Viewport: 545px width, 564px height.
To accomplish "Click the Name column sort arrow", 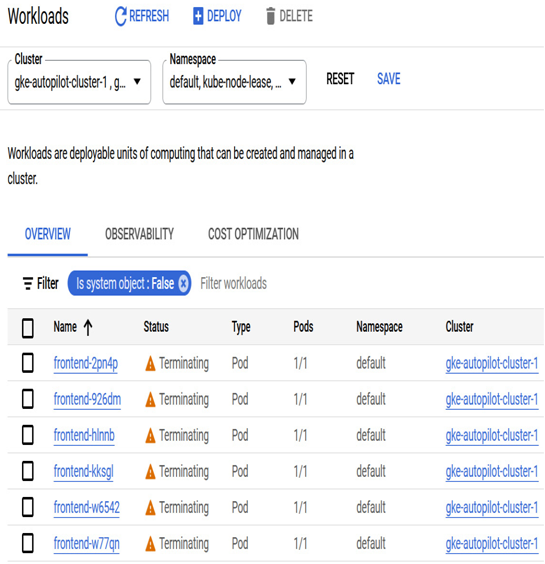I will [88, 327].
